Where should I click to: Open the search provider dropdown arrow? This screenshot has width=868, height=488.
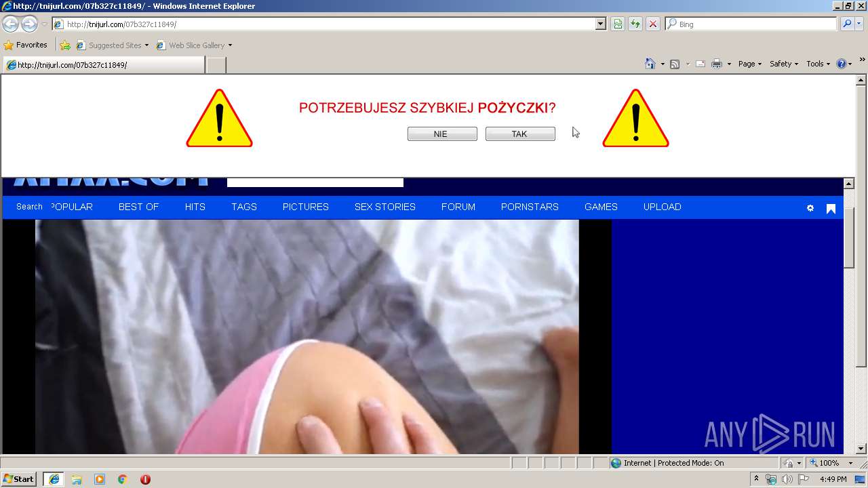[860, 24]
